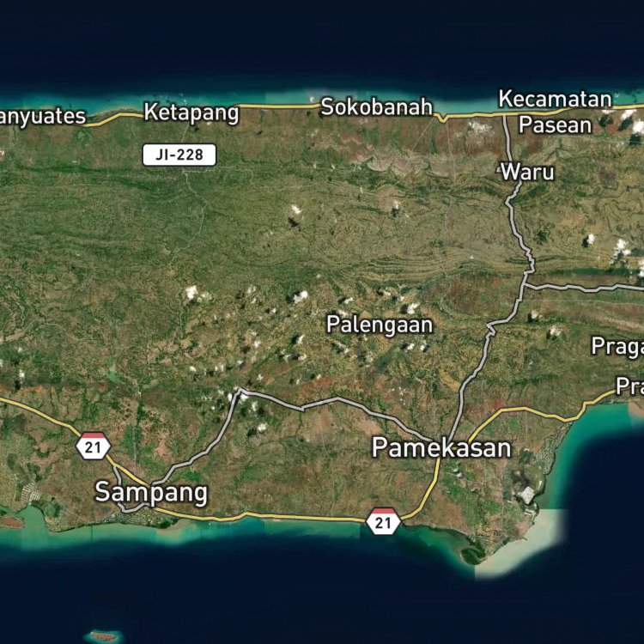Select the route 21 shield northwest of Sampang
This screenshot has width=644, height=644.
93,446
